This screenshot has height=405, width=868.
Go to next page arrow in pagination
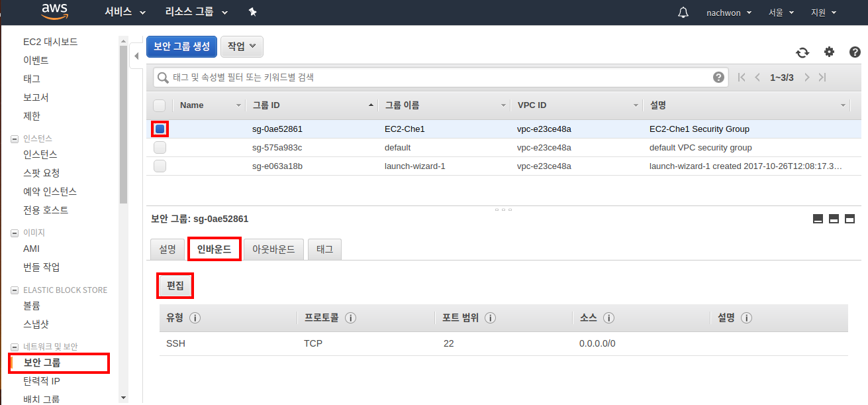[x=806, y=78]
